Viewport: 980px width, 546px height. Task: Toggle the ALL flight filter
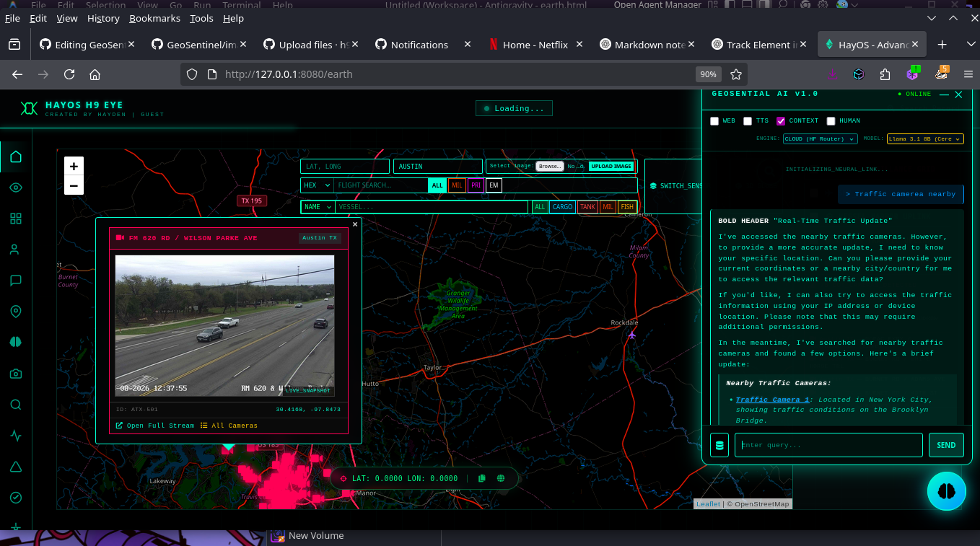pos(437,185)
